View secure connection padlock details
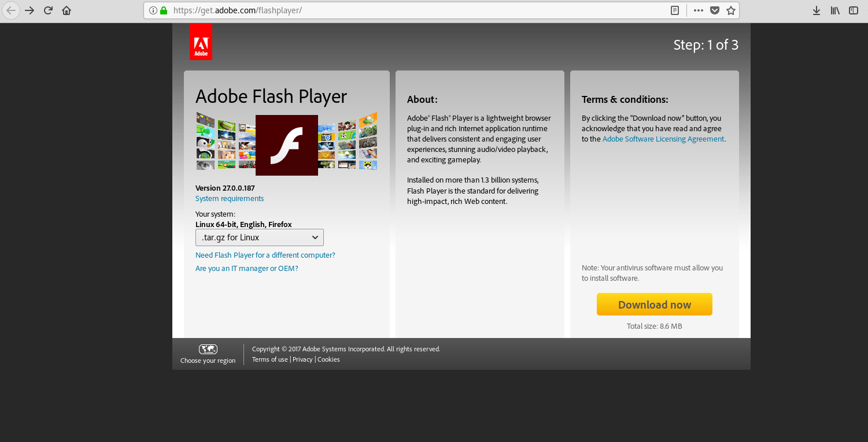This screenshot has height=442, width=868. 164,10
